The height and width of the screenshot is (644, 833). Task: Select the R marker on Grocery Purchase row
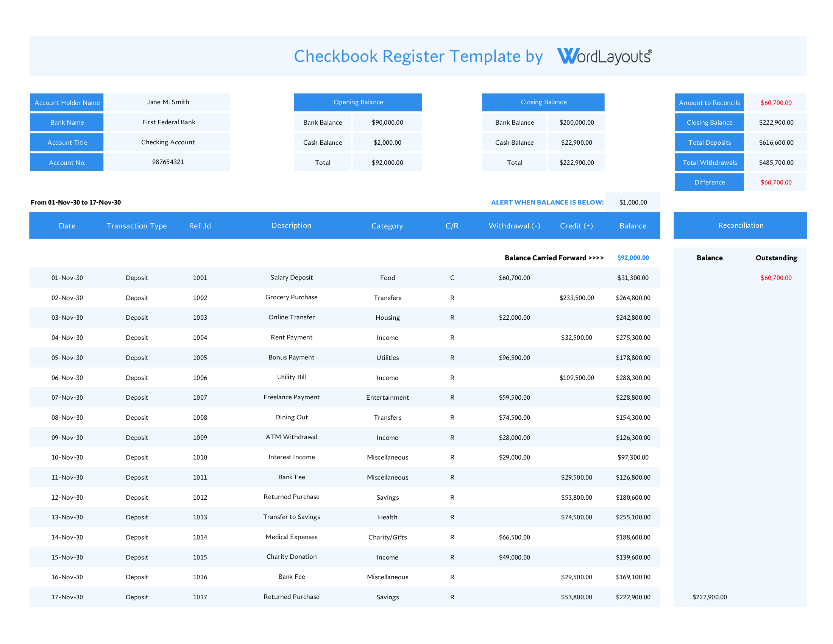click(452, 298)
